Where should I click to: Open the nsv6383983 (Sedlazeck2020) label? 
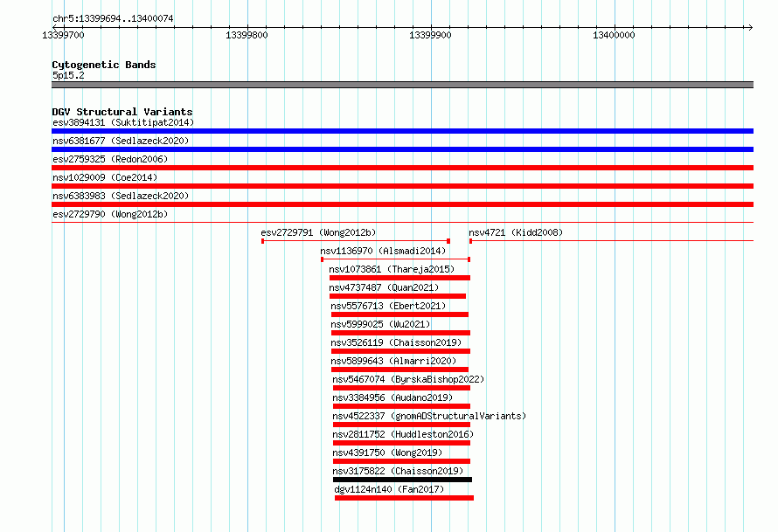pos(121,196)
